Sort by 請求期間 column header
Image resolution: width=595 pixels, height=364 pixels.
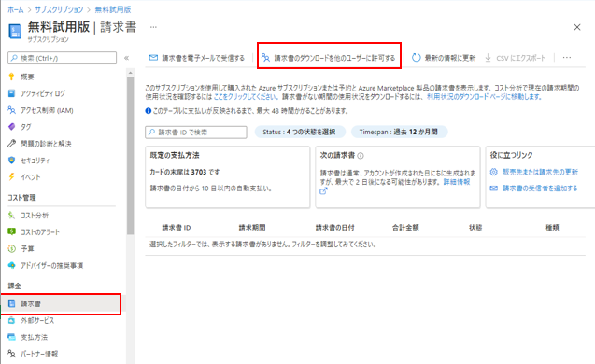(x=252, y=228)
